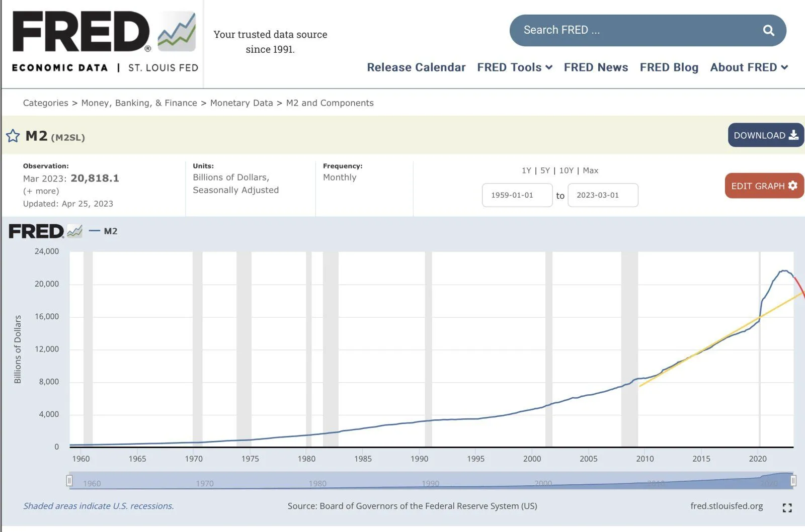This screenshot has height=532, width=805.
Task: Open fullscreen graph view icon
Action: [787, 508]
